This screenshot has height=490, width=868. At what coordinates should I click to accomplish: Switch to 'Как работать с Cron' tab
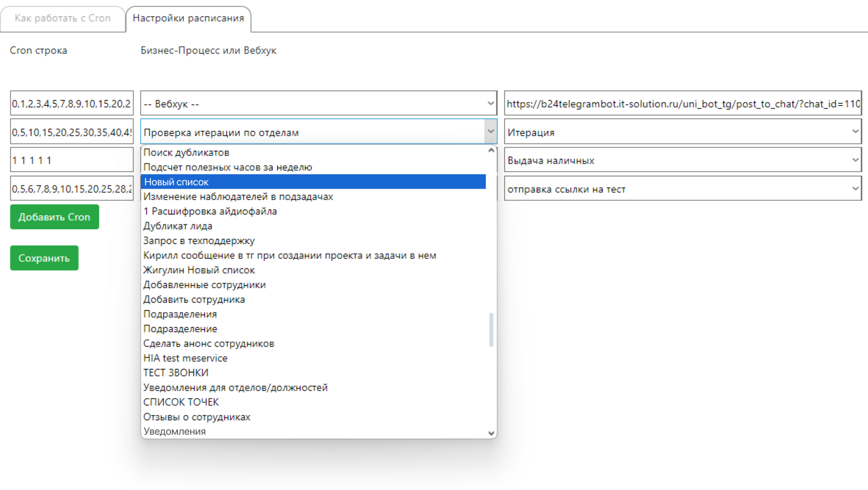pos(63,19)
